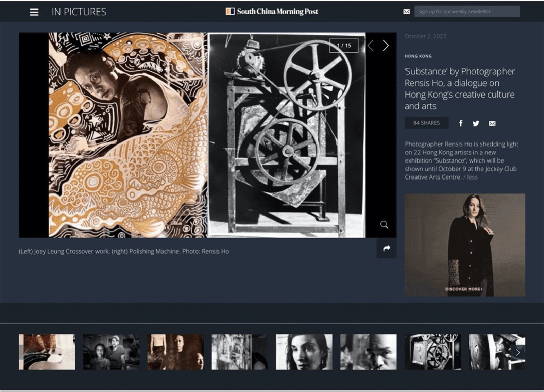The width and height of the screenshot is (544, 392).
Task: Open the hamburger navigation menu
Action: coord(34,12)
